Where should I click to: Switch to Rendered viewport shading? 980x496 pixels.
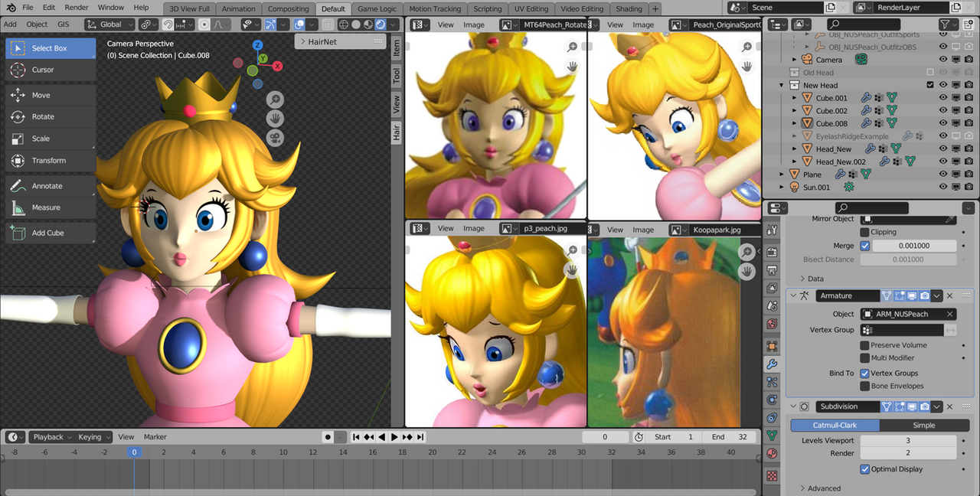[381, 24]
